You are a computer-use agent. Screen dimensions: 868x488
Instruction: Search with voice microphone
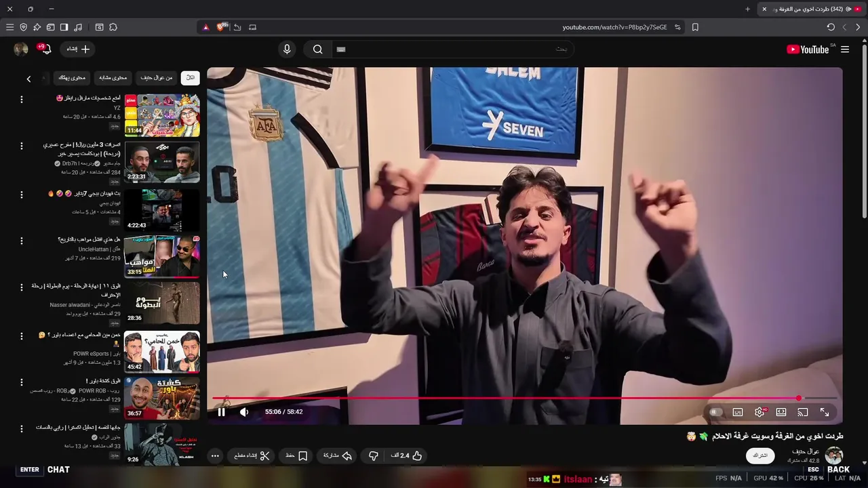click(x=287, y=49)
